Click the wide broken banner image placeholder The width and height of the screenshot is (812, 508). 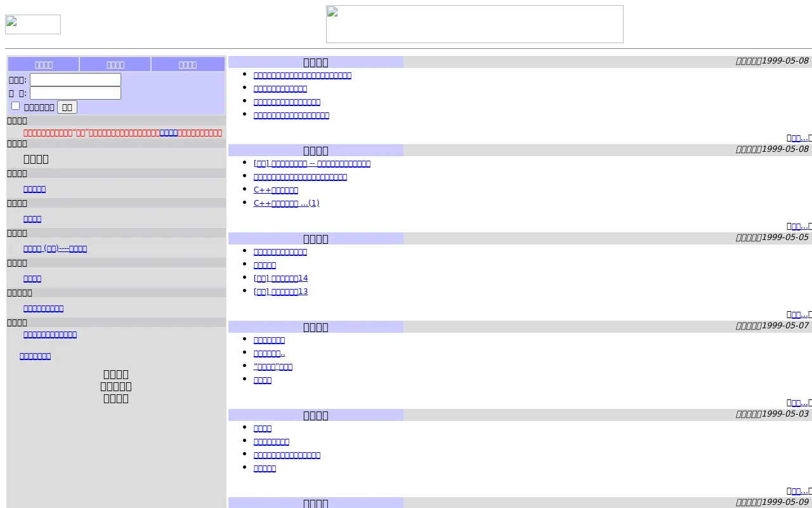point(475,24)
